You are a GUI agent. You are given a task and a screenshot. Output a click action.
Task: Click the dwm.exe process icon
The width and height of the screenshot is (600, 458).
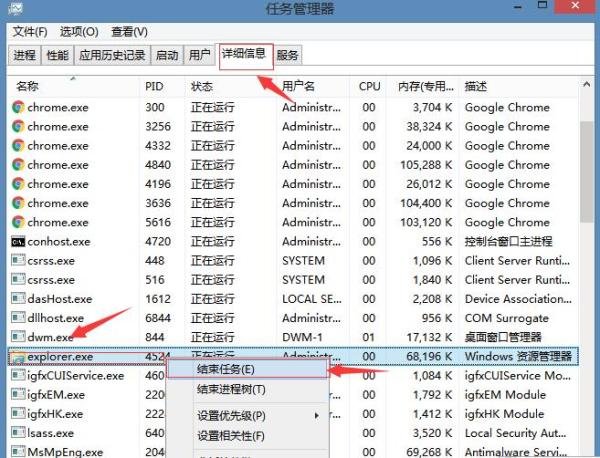click(18, 337)
